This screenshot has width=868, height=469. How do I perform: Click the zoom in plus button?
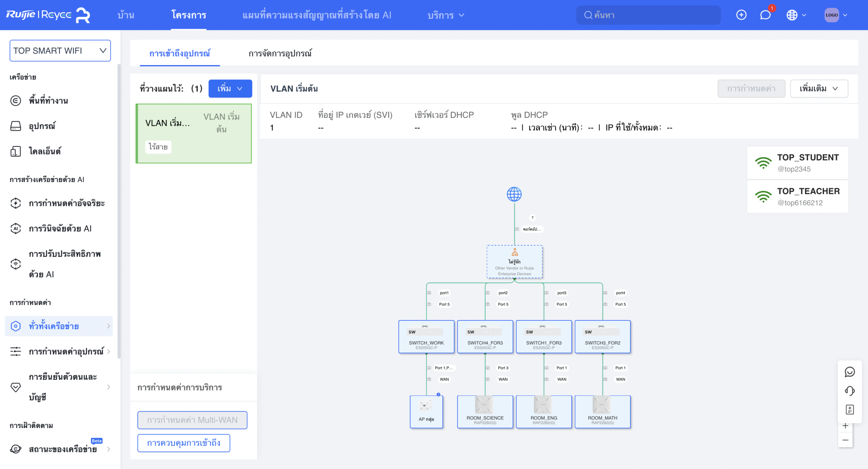[845, 426]
